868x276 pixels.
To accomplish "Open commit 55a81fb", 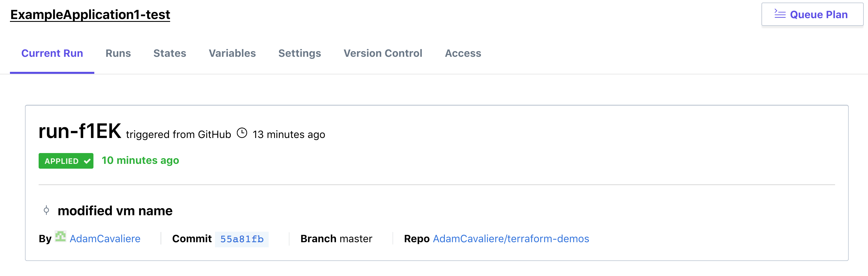I will click(x=242, y=239).
